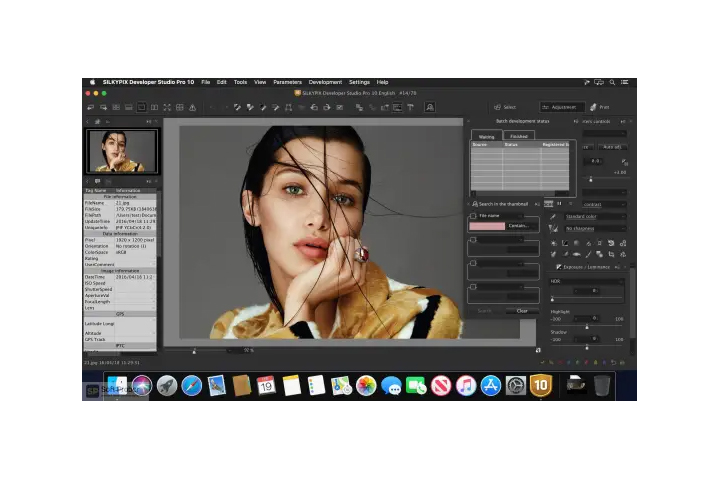
Task: Open the Standard color dropdown
Action: pos(595,216)
